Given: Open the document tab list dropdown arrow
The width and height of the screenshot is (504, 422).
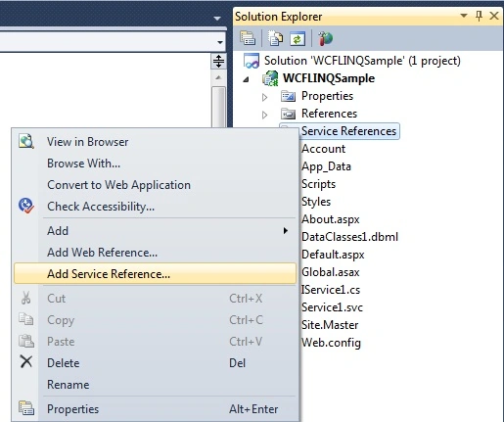Looking at the screenshot, I should 217,19.
